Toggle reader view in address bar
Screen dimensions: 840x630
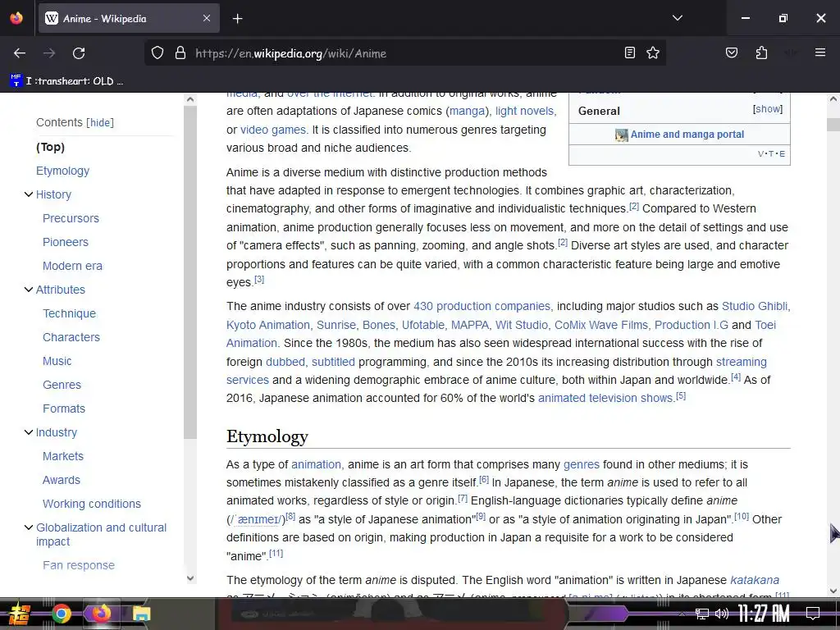point(630,53)
